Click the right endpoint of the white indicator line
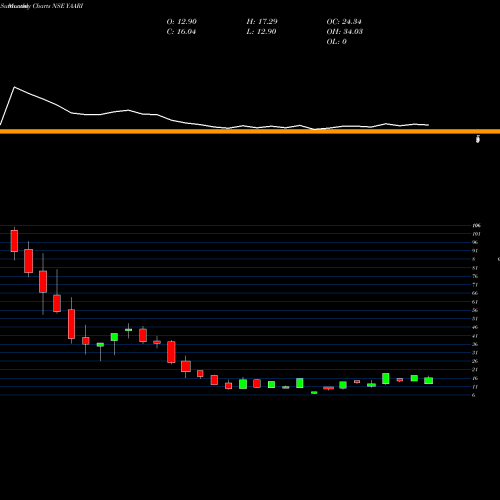 click(429, 125)
